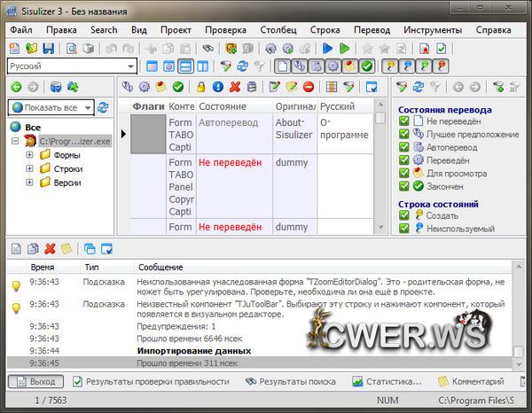Click the red X delete icon in log toolbar
This screenshot has width=532, height=413.
pos(50,249)
